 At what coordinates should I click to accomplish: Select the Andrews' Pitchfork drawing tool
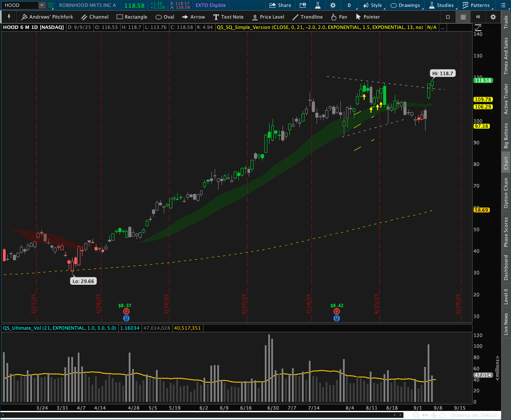pos(47,17)
